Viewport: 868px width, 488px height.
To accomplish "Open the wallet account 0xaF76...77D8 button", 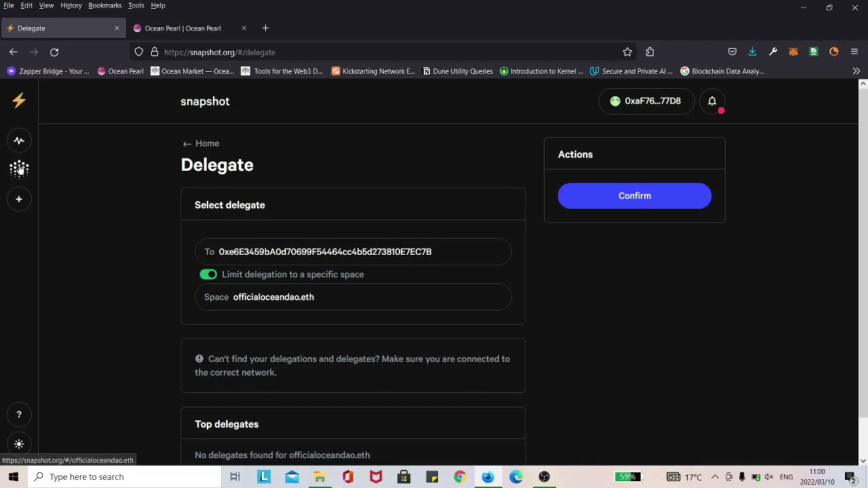I will point(646,101).
